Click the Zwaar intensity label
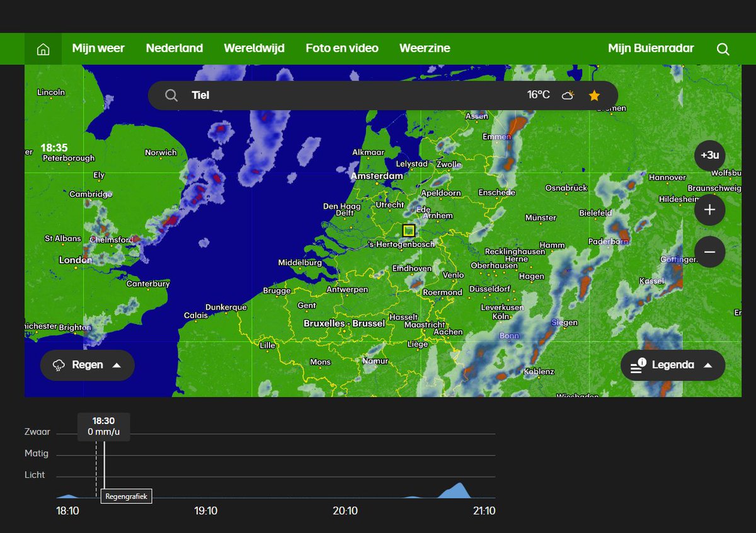Image resolution: width=756 pixels, height=533 pixels. click(x=37, y=432)
